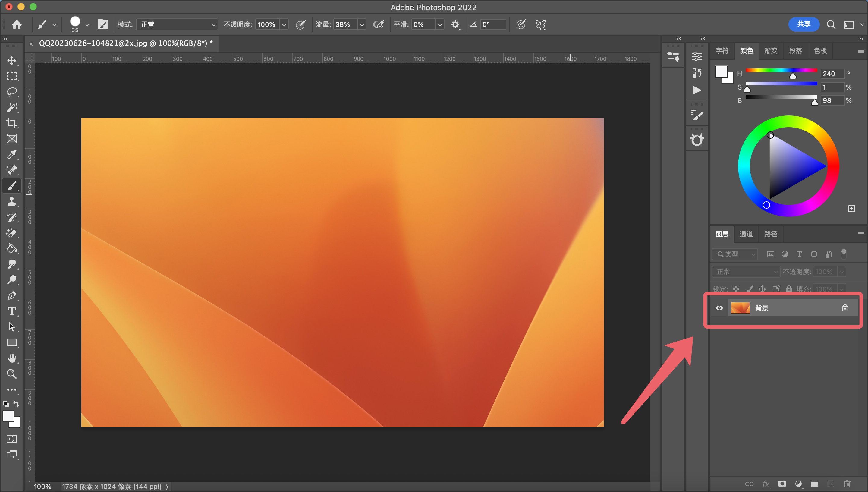868x492 pixels.
Task: Click the smoothing options gear button
Action: (455, 24)
